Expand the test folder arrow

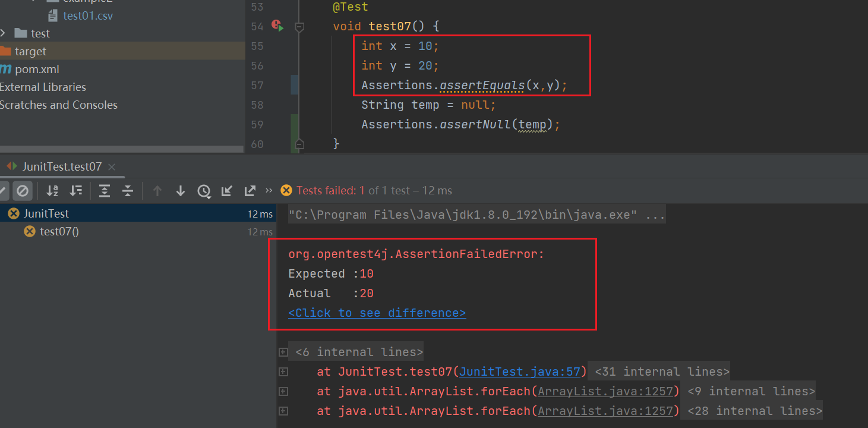[x=4, y=33]
